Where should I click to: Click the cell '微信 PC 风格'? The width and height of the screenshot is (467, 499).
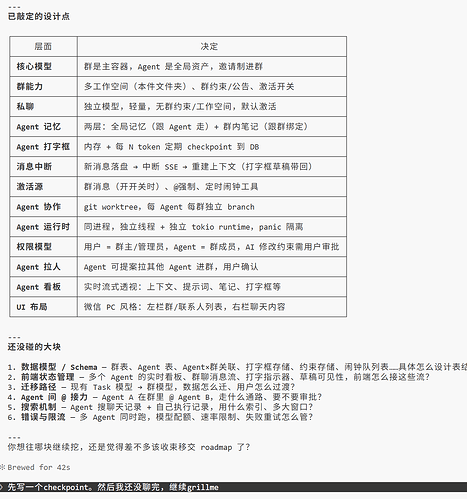click(x=212, y=307)
